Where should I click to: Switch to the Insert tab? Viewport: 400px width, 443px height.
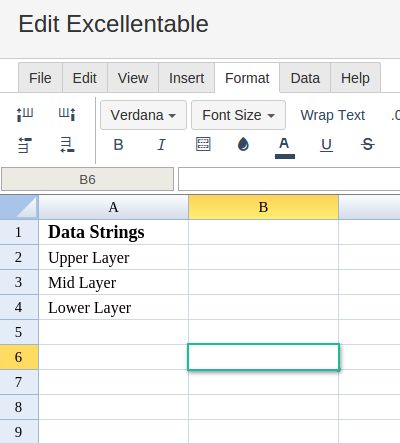point(186,78)
